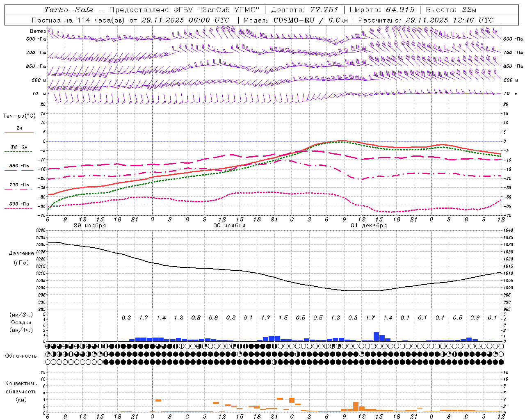Click the "(гПа)" pressure unit label

tap(21, 262)
